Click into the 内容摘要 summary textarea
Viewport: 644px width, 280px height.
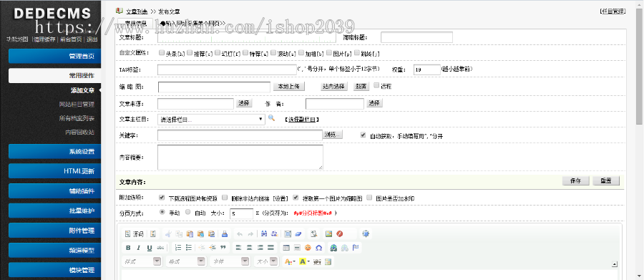240,157
